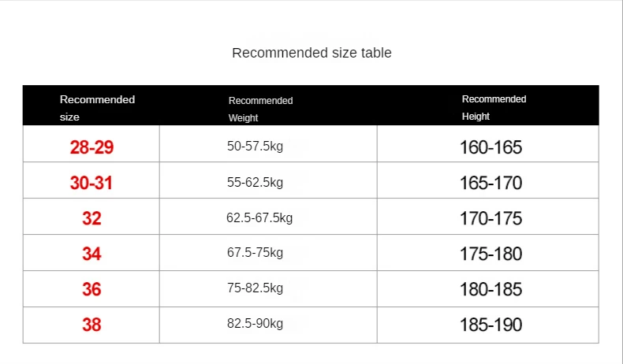The width and height of the screenshot is (623, 364).
Task: Choose size 36 in the table
Action: [91, 289]
